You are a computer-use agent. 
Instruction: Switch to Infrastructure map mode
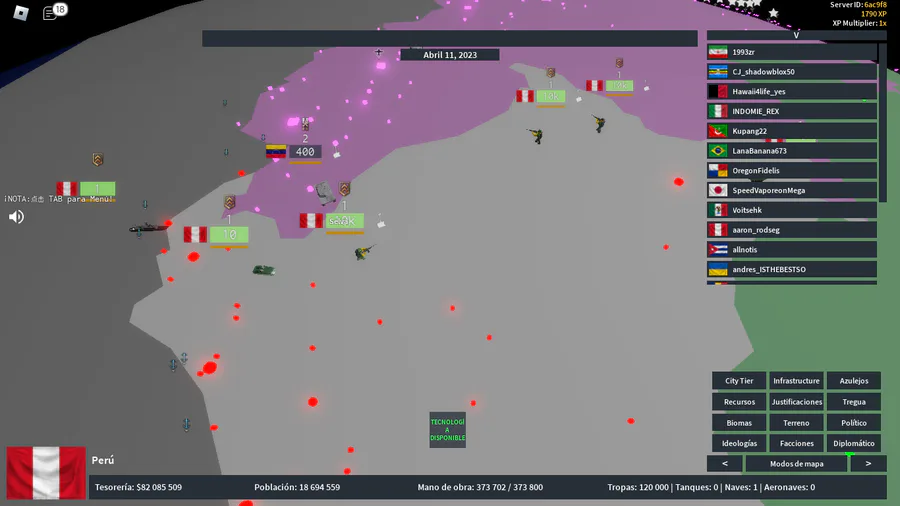click(796, 381)
